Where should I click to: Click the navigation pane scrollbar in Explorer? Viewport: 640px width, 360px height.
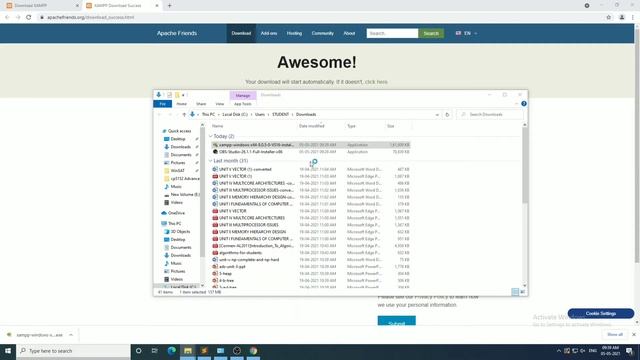[x=202, y=192]
